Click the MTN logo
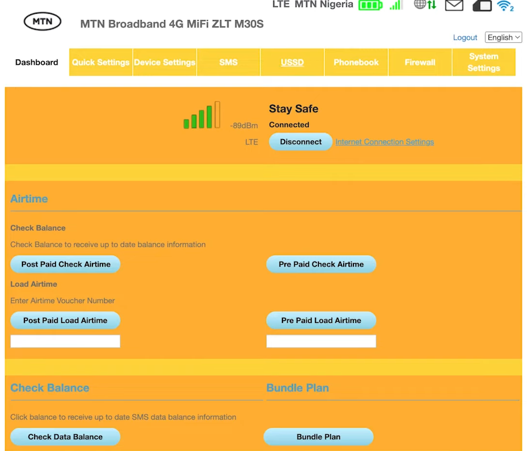The width and height of the screenshot is (527, 451). click(x=42, y=22)
